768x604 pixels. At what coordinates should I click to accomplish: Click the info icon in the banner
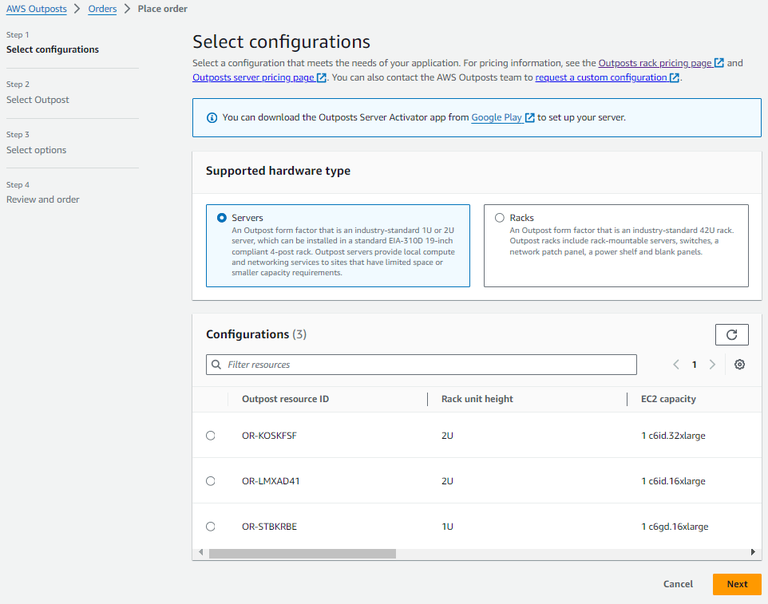(x=211, y=118)
